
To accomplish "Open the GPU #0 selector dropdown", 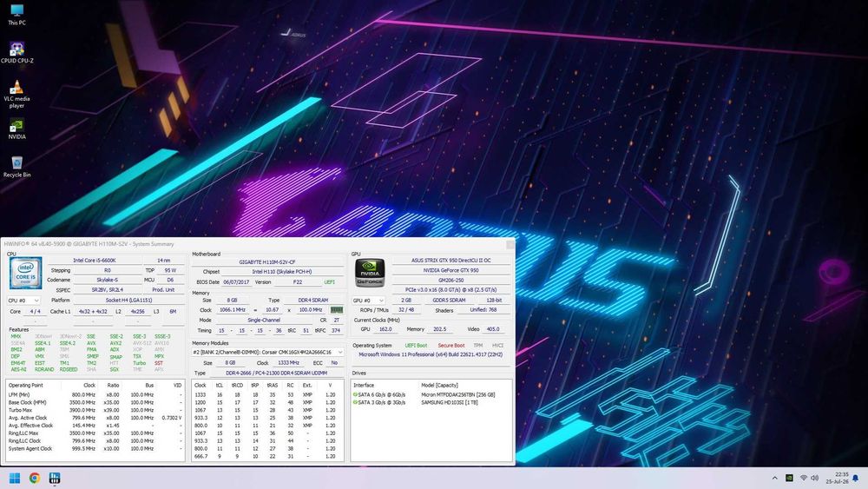I will pos(369,301).
